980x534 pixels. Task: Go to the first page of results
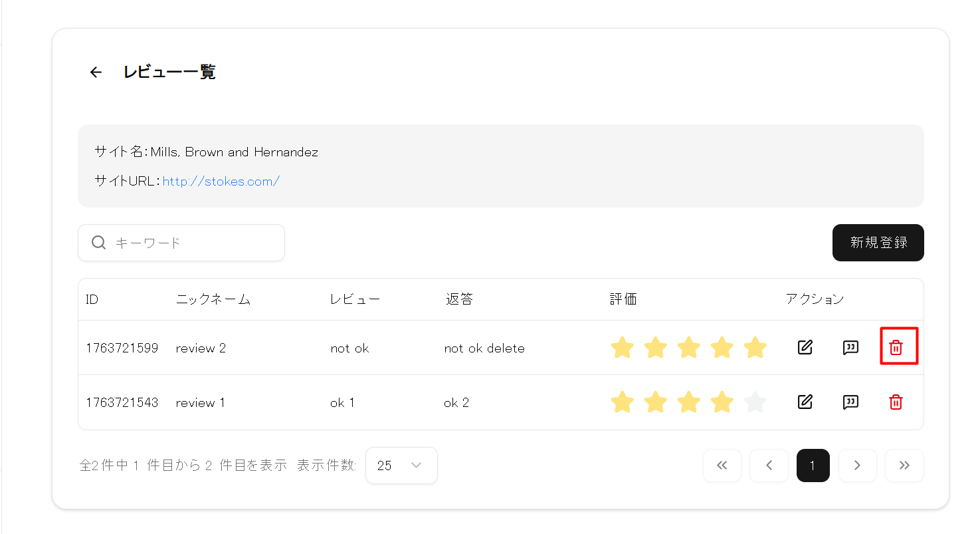722,466
